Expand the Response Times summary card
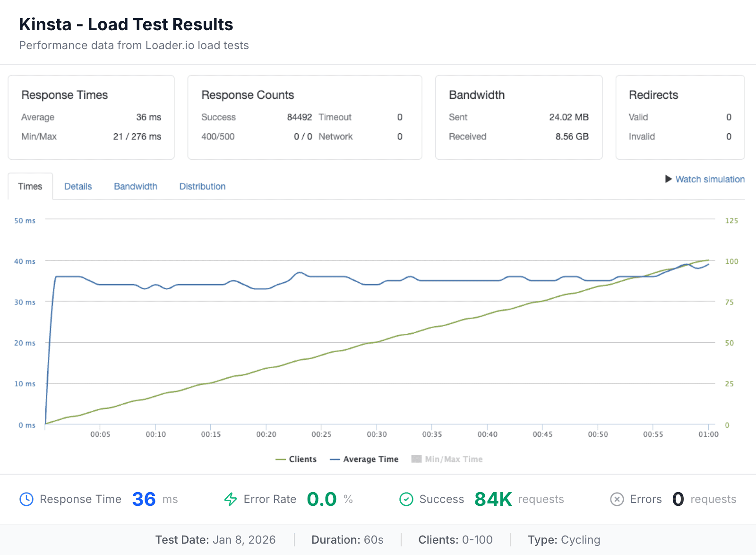Viewport: 756px width, 555px height. tap(91, 117)
